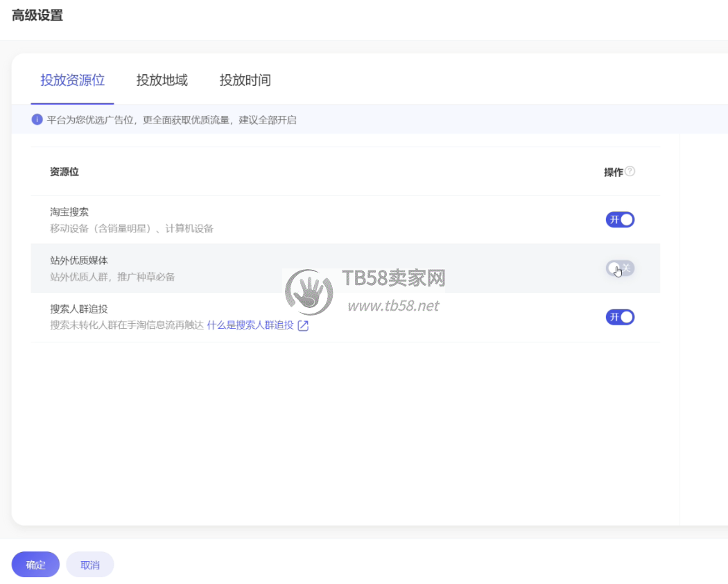The image size is (728, 584).
Task: Click the www.tb58.net watermark text
Action: (393, 306)
